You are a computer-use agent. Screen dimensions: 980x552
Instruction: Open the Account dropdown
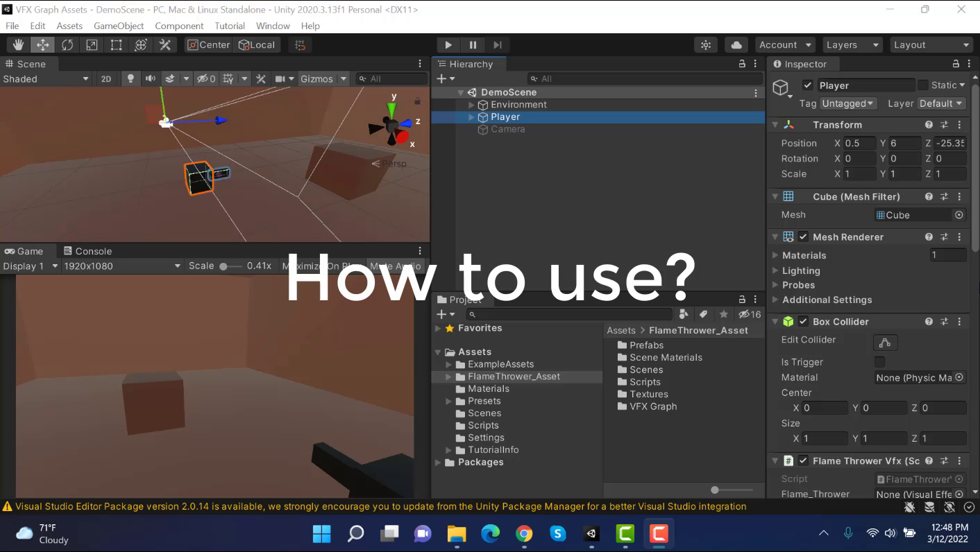[785, 45]
